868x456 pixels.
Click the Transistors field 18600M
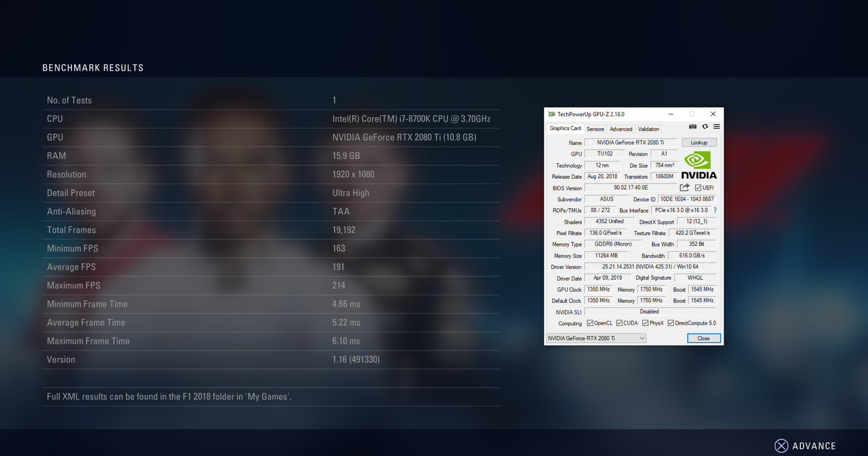pyautogui.click(x=664, y=176)
